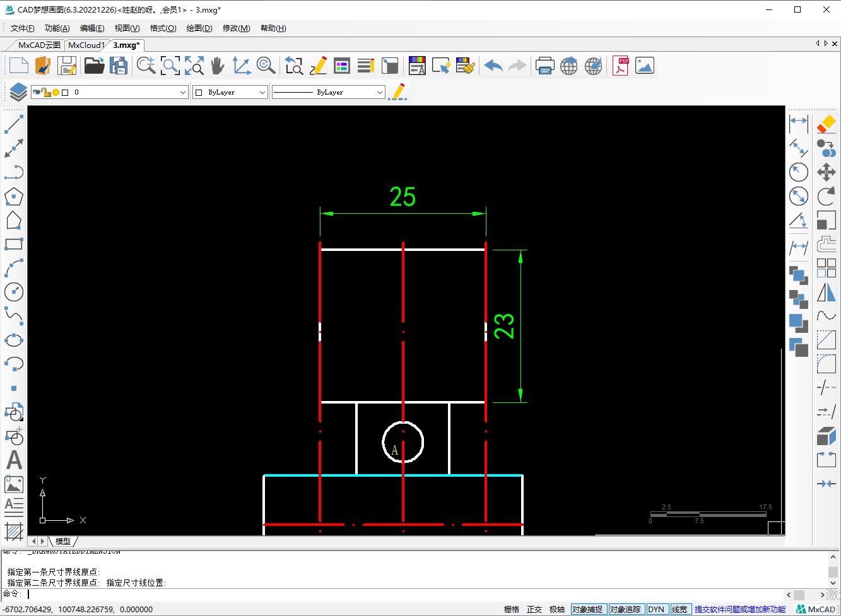841x616 pixels.
Task: Click the Undo arrow
Action: pyautogui.click(x=493, y=65)
